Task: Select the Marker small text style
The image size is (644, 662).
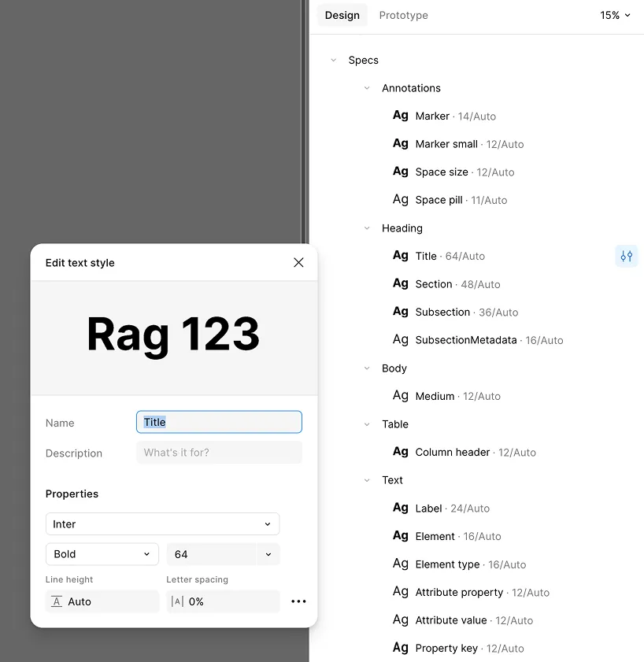Action: [x=469, y=144]
